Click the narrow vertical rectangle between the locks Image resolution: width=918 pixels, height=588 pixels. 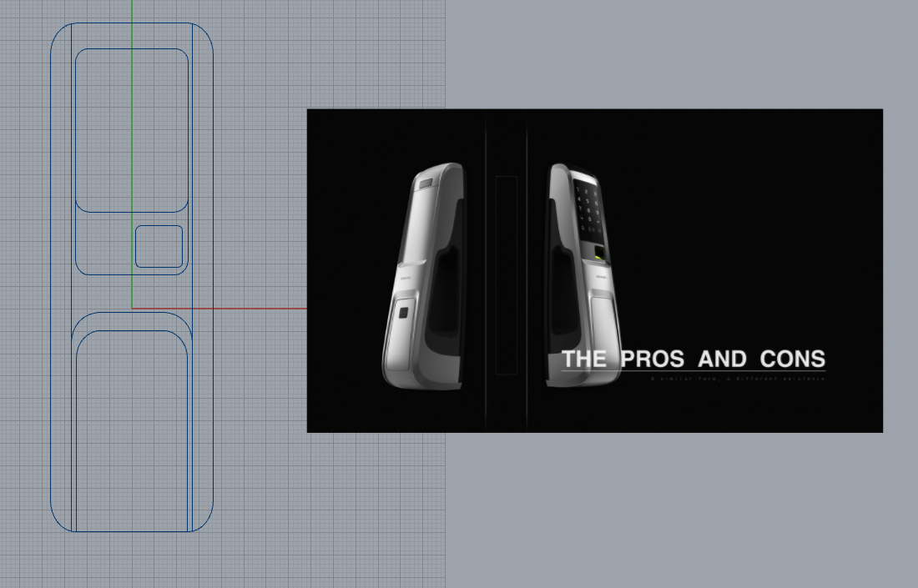pos(507,275)
